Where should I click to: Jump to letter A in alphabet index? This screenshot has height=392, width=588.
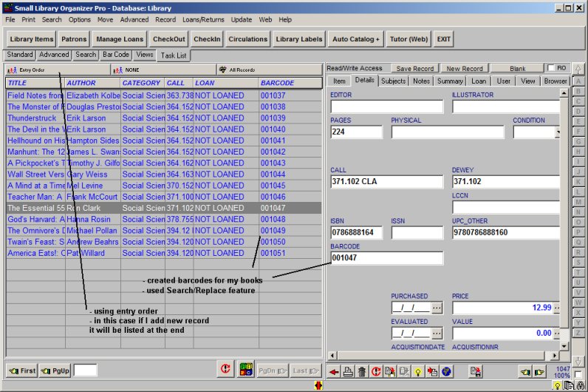click(578, 81)
